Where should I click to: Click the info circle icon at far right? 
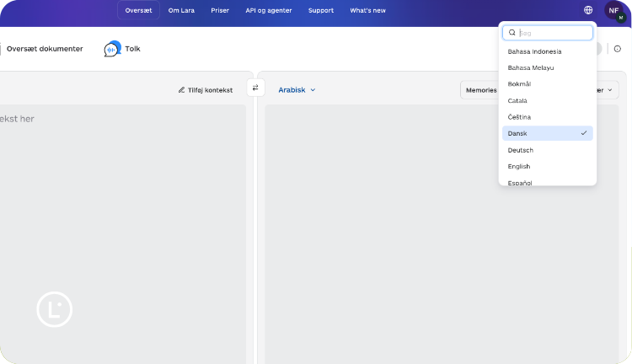[618, 49]
